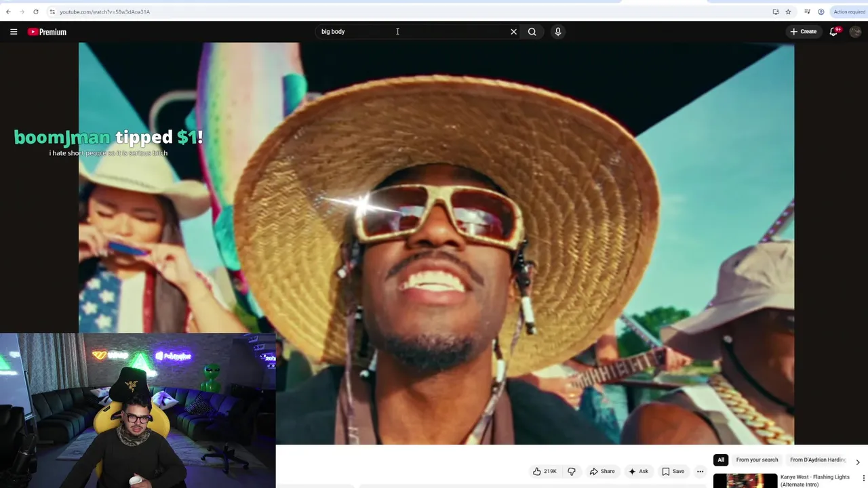Install app icon in address bar

click(776, 12)
